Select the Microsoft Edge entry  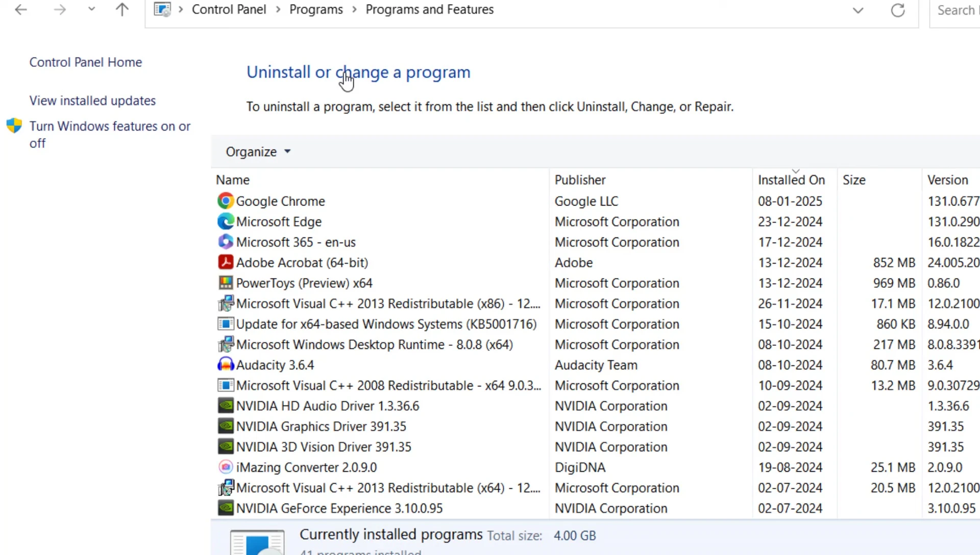point(279,221)
